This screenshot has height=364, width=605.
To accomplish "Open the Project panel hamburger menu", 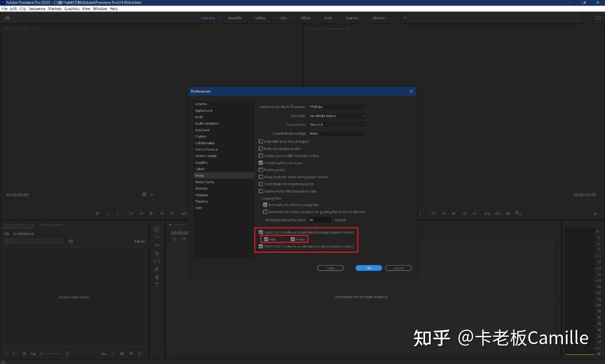I will (32, 225).
